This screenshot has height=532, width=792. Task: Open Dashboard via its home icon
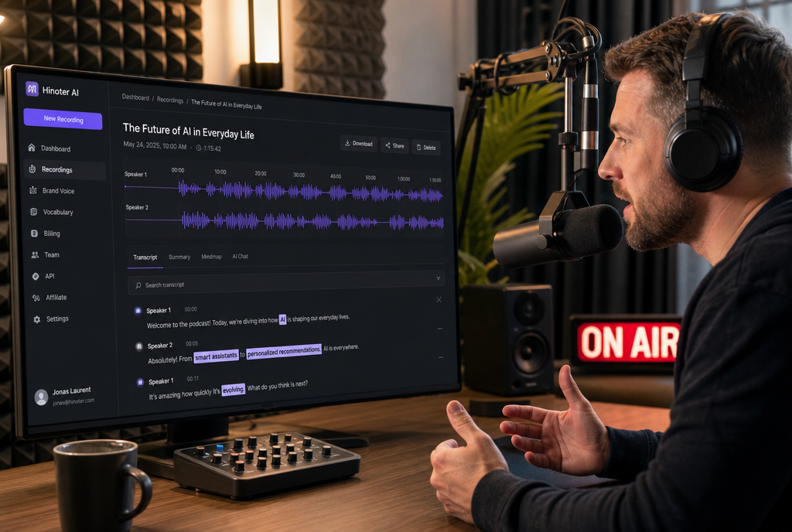click(32, 148)
